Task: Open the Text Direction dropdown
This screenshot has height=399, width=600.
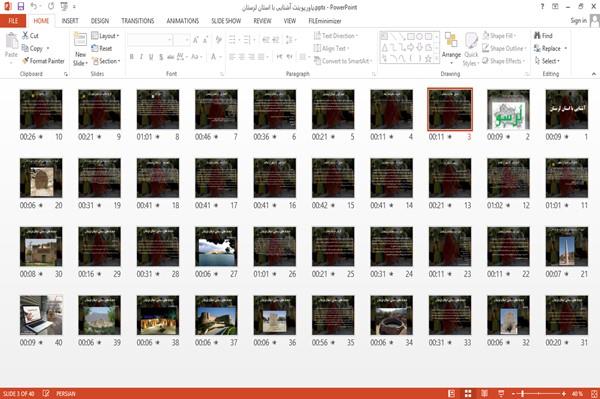Action: pyautogui.click(x=336, y=36)
